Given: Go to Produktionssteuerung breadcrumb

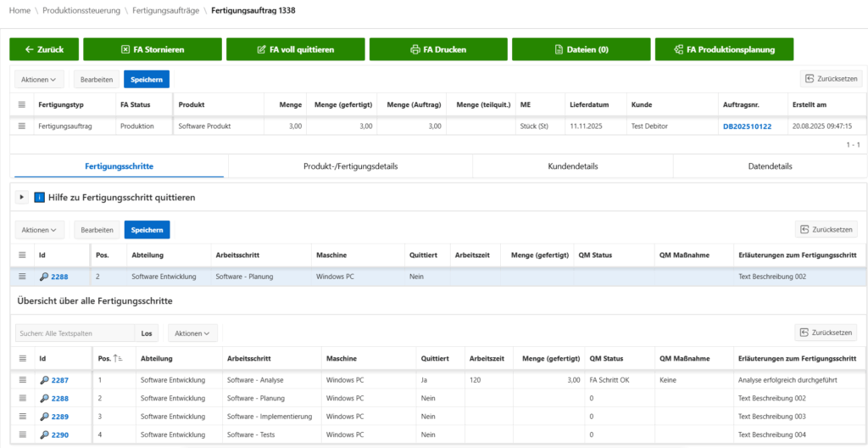Looking at the screenshot, I should point(81,10).
